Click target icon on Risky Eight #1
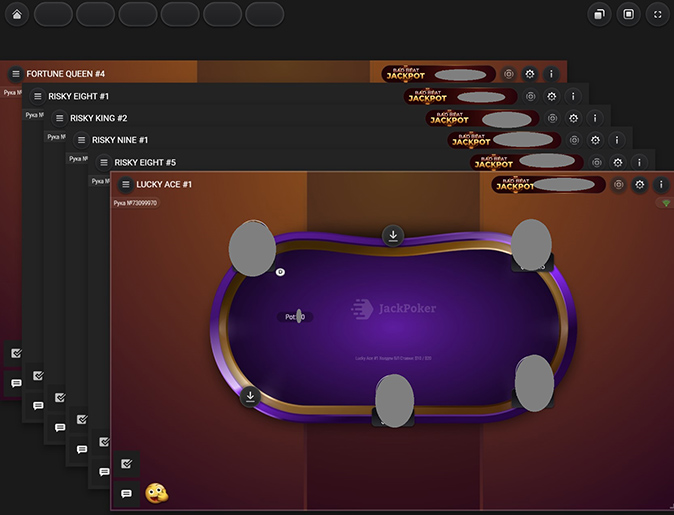 coord(530,96)
